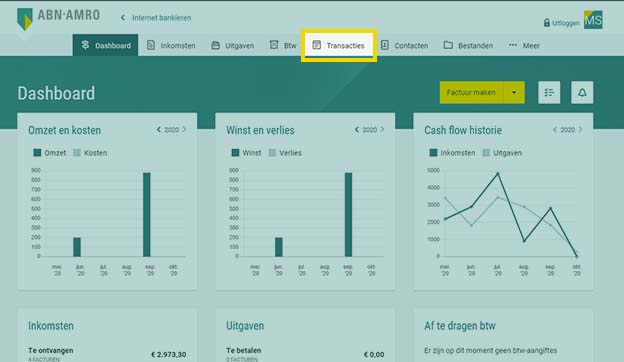The image size is (624, 362).
Task: Toggle the Kosten legend series
Action: pyautogui.click(x=90, y=153)
